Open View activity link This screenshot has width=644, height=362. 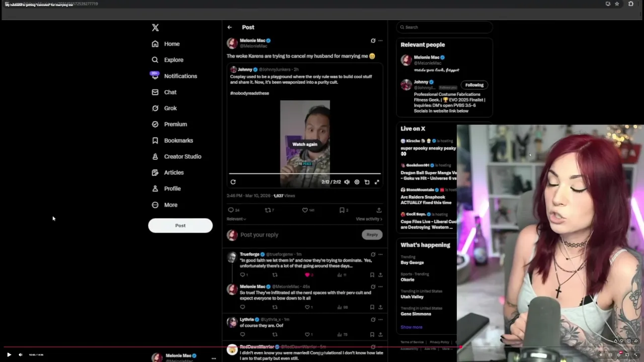pos(369,219)
